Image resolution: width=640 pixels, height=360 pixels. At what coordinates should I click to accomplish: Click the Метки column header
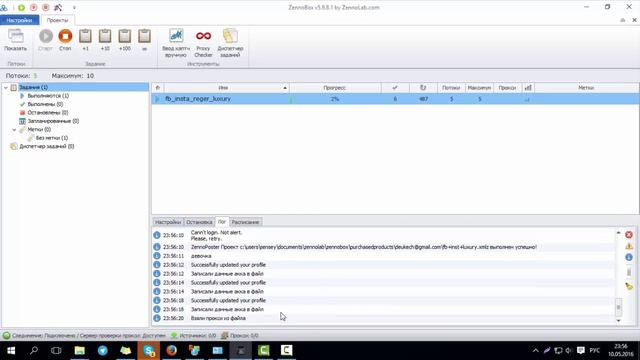point(586,88)
